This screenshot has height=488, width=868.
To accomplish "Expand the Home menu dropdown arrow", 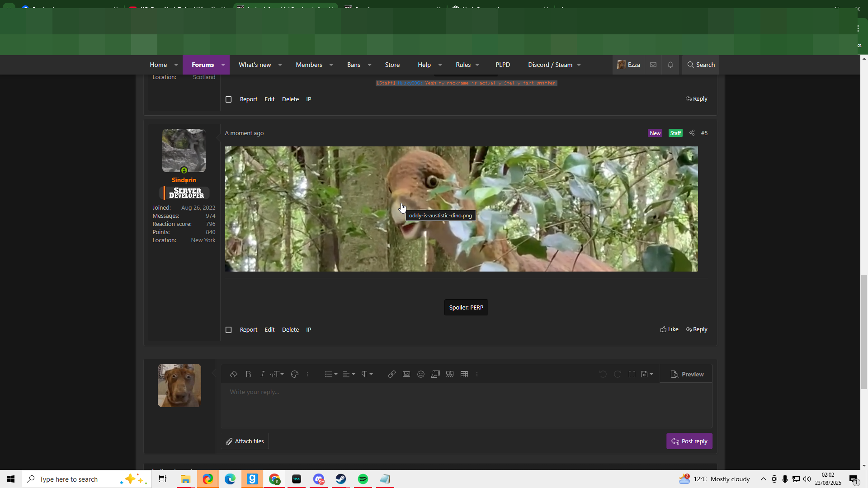I will click(x=176, y=65).
